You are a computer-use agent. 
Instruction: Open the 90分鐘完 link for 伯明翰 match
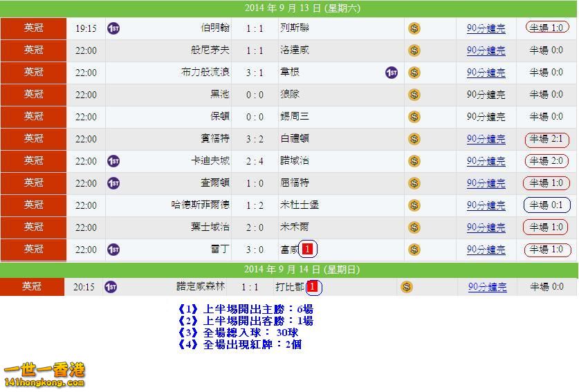[486, 28]
